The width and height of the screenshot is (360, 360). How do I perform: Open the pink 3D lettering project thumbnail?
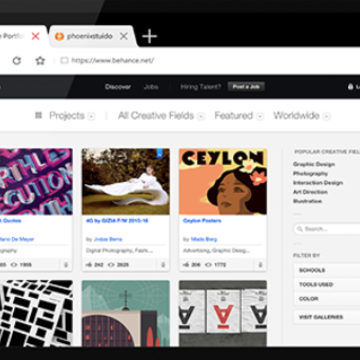click(36, 182)
